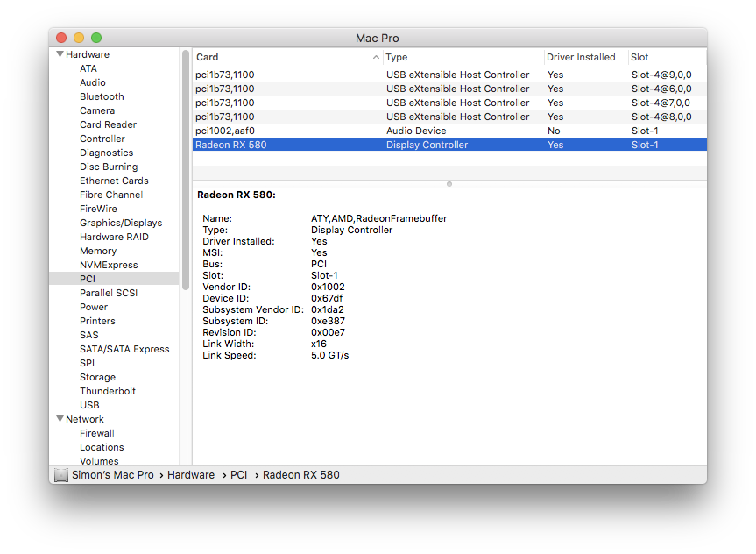
Task: Collapse the Hardware section triangle
Action: pos(60,54)
